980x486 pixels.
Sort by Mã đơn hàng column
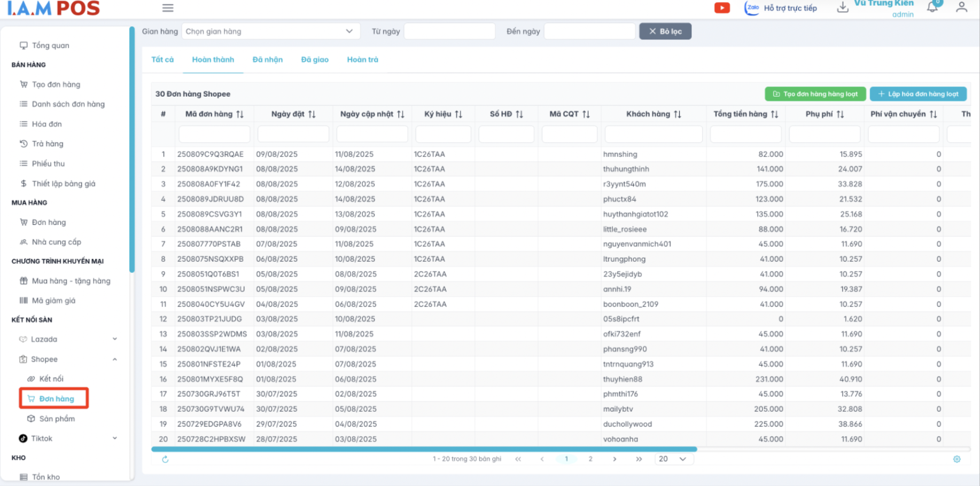click(x=240, y=114)
